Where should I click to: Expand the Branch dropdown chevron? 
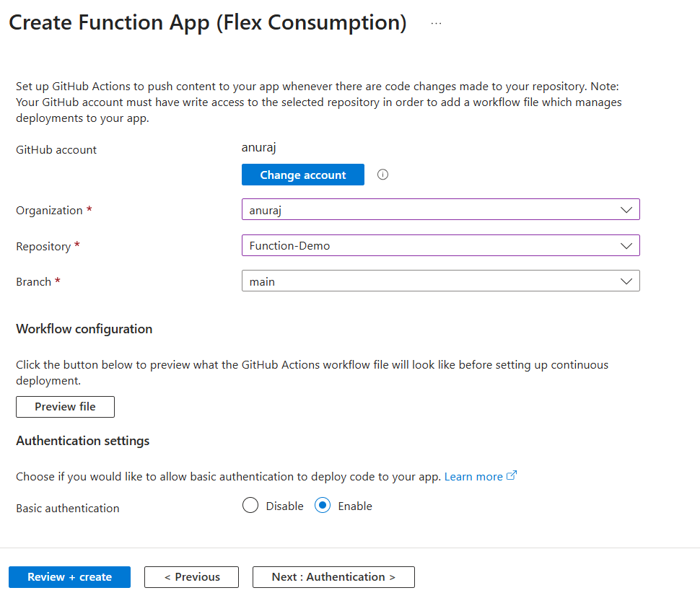tap(626, 281)
